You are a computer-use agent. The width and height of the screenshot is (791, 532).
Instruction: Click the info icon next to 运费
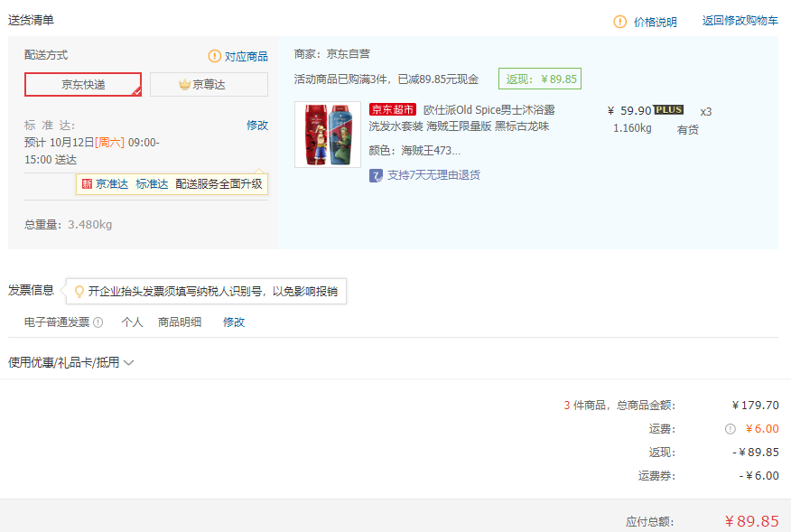[x=730, y=428]
